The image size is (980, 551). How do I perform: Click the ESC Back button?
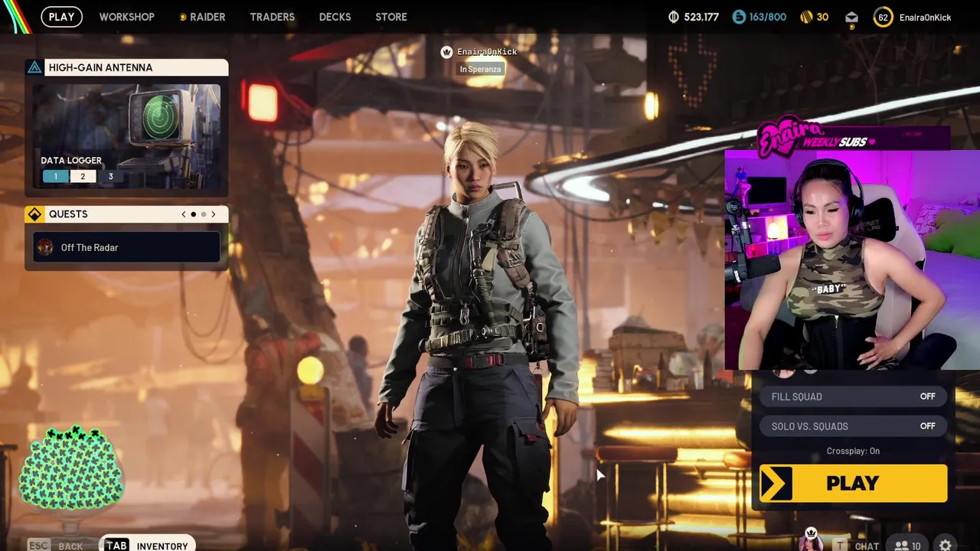55,546
